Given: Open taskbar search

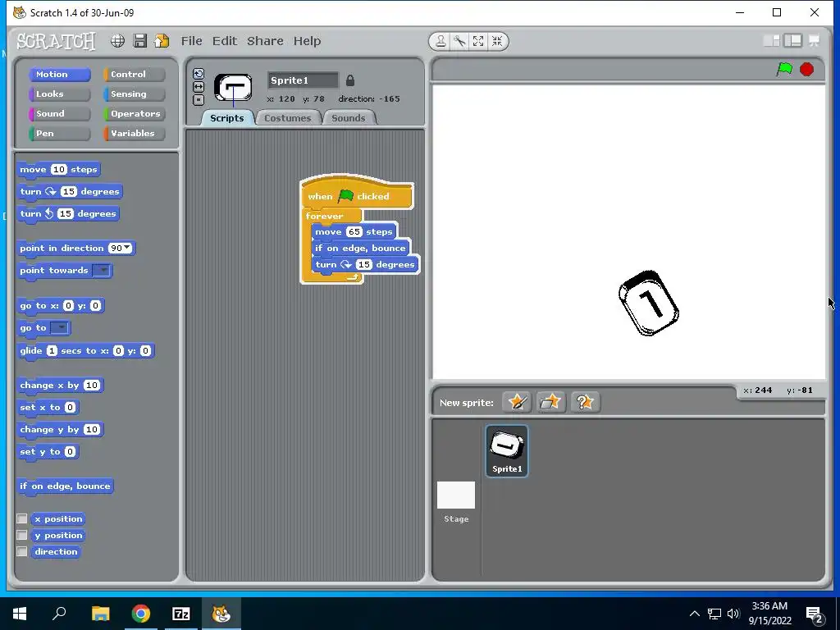Looking at the screenshot, I should (x=59, y=614).
